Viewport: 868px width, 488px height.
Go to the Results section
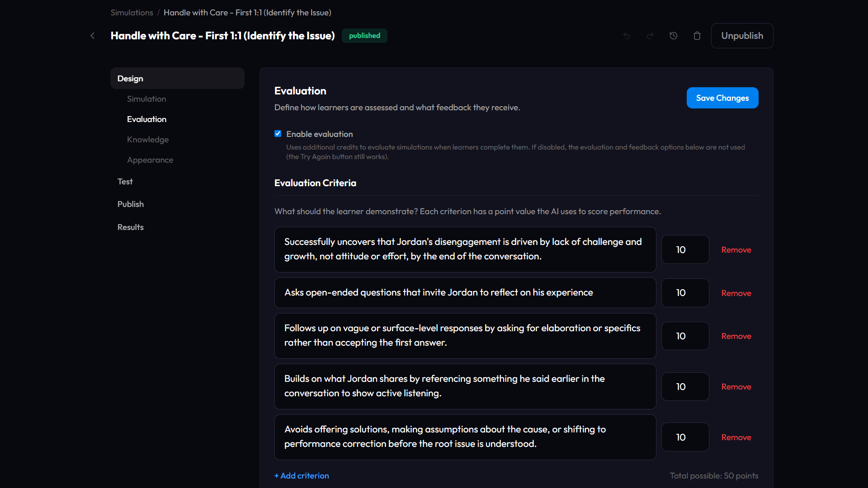coord(131,227)
